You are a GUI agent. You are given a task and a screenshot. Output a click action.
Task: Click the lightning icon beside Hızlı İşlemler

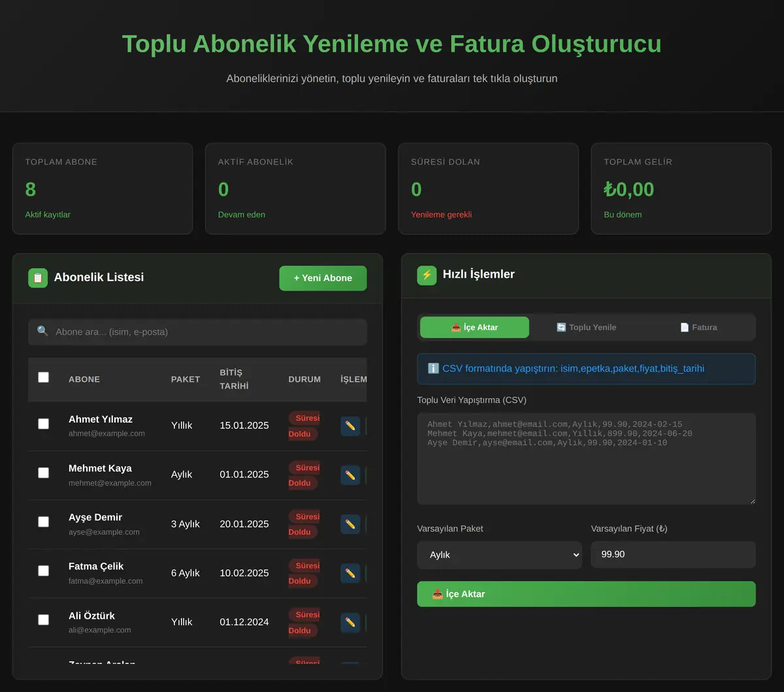[x=427, y=275]
